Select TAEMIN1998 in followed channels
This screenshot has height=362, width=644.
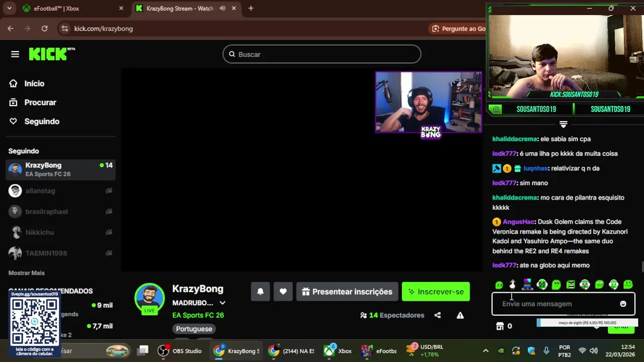(x=60, y=253)
